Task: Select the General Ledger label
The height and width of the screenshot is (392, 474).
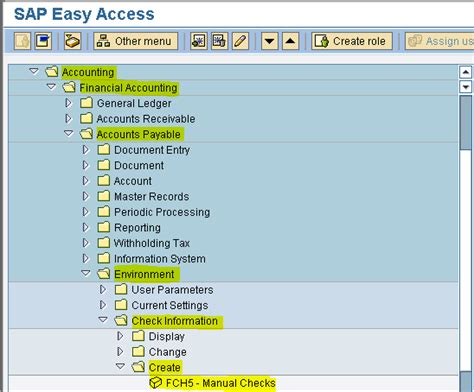Action: (x=134, y=103)
